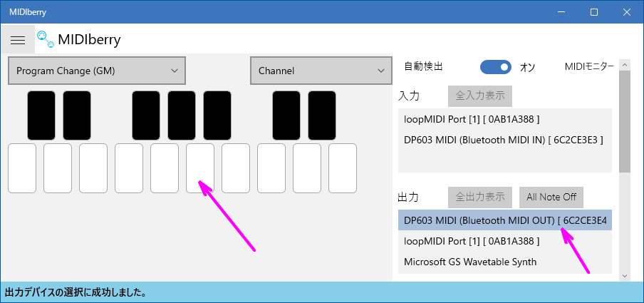Play the first white key (low C)
Image resolution: width=644 pixels, height=303 pixels.
tap(22, 168)
